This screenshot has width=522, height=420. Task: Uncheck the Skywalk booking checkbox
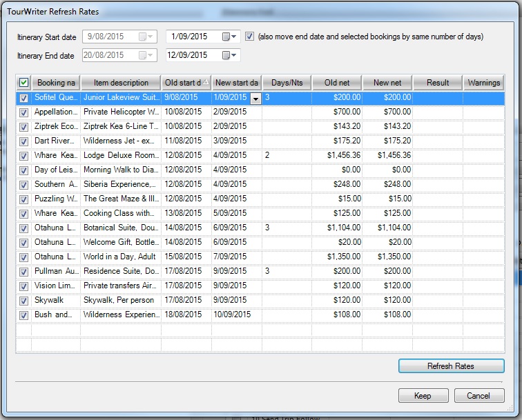tap(23, 301)
